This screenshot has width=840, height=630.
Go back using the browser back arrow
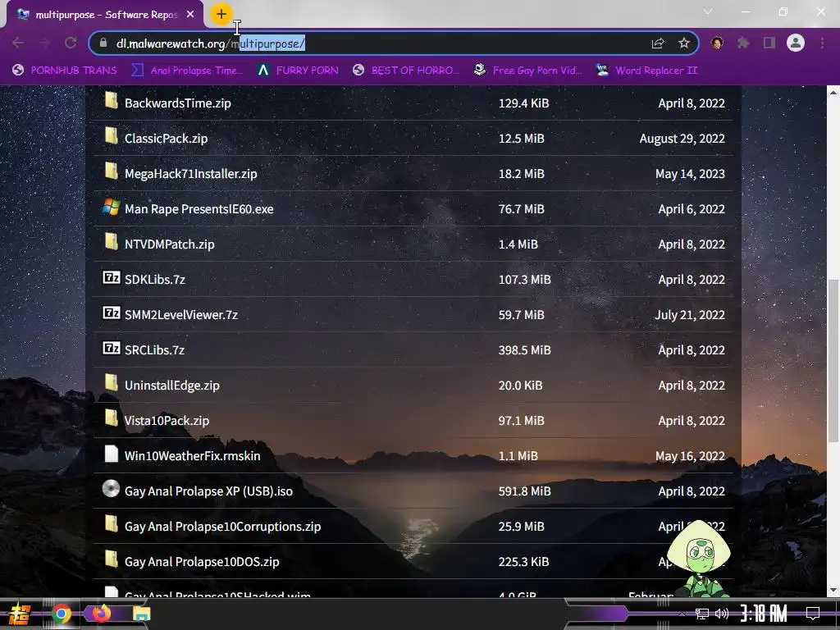[18, 43]
